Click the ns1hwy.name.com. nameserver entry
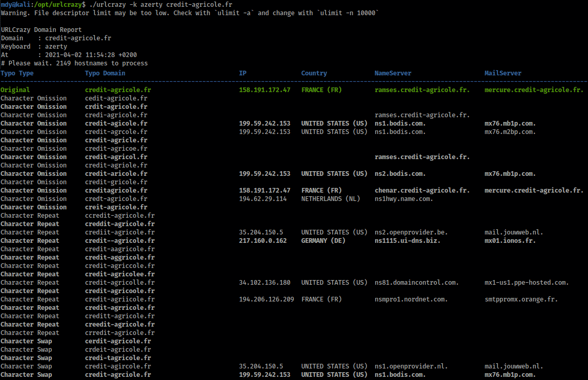Image resolution: width=588 pixels, height=380 pixels. tap(404, 199)
